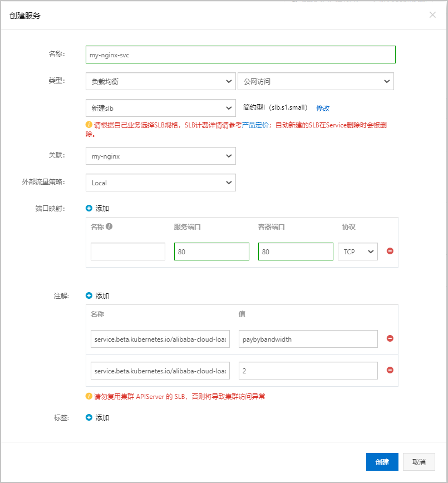
Task: Focus the second annotation name field
Action: [x=160, y=371]
